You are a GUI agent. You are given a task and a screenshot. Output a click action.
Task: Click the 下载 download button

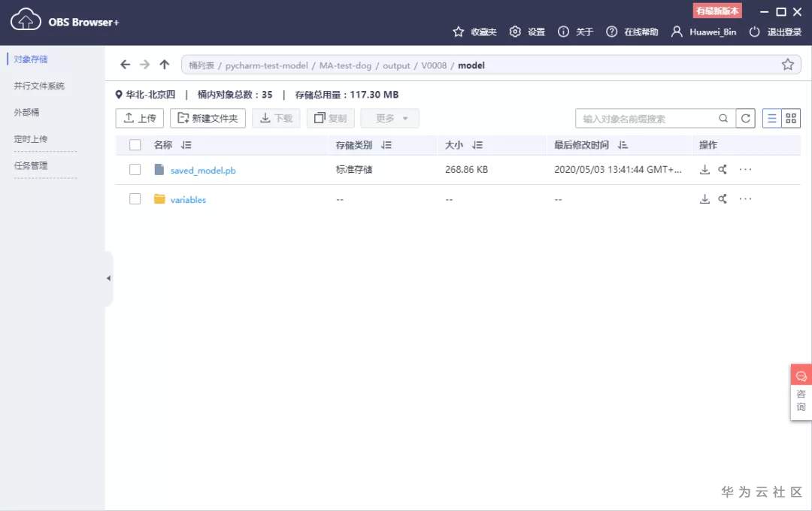click(276, 119)
